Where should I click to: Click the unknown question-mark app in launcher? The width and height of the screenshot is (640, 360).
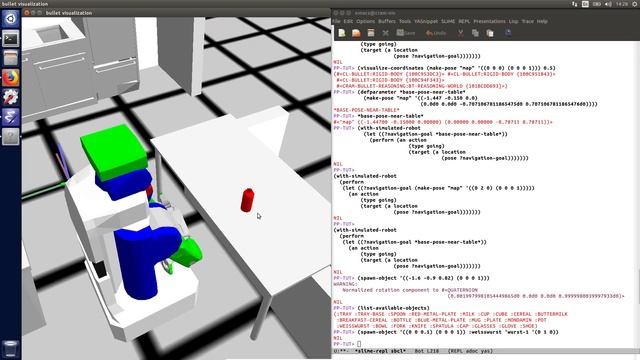(x=11, y=137)
